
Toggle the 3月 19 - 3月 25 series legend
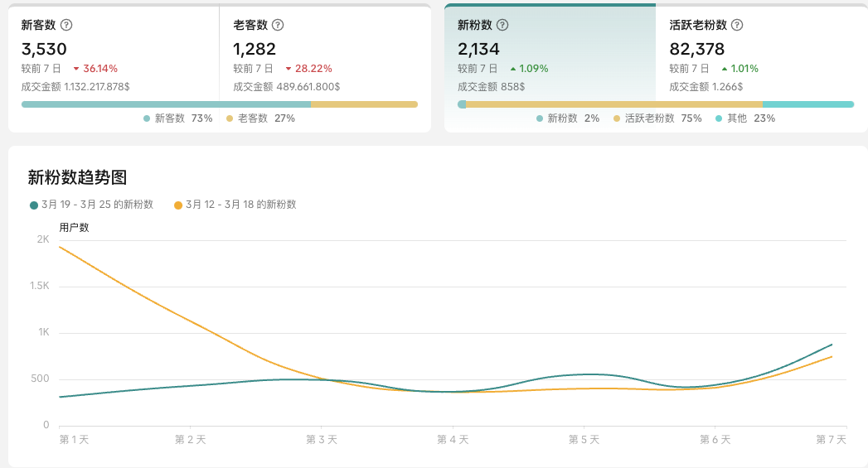point(91,205)
